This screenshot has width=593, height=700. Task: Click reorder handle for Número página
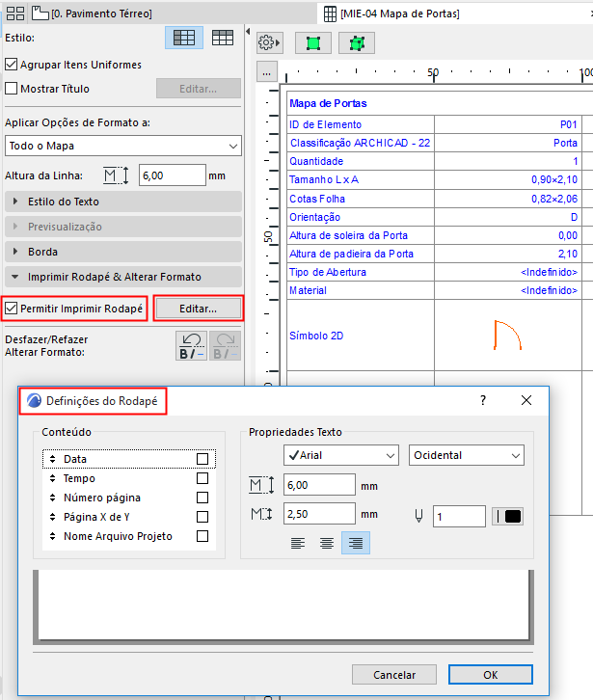pos(53,498)
